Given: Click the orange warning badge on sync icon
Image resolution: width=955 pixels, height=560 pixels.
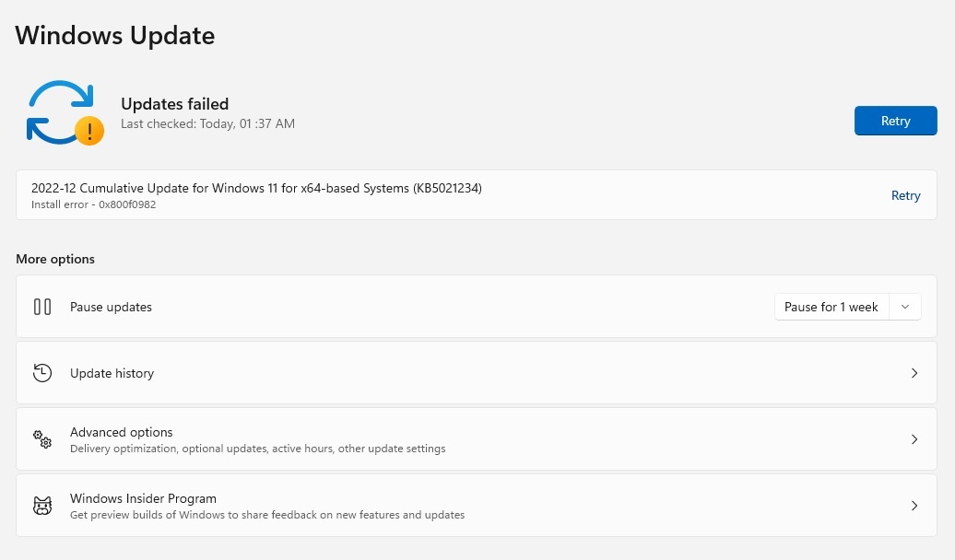Looking at the screenshot, I should [89, 131].
